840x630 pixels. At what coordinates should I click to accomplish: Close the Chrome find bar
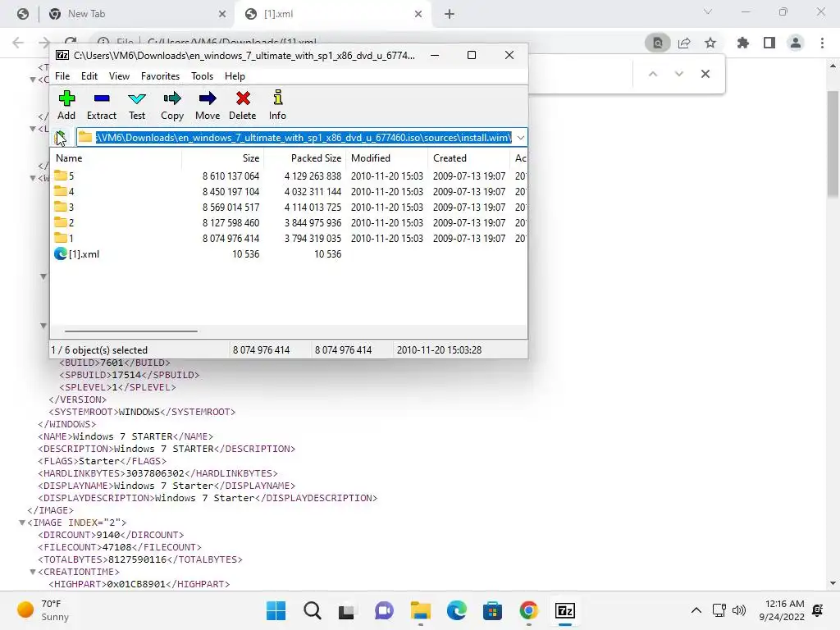(705, 74)
